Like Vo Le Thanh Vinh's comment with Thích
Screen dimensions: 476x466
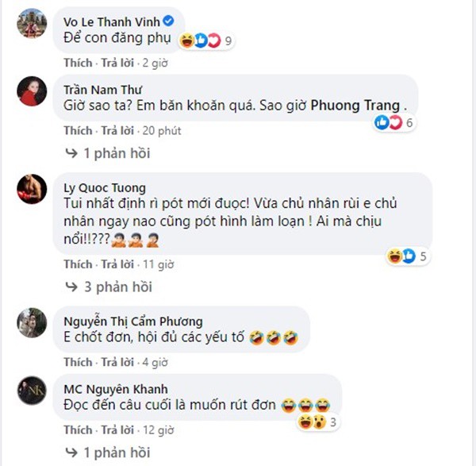coord(78,63)
